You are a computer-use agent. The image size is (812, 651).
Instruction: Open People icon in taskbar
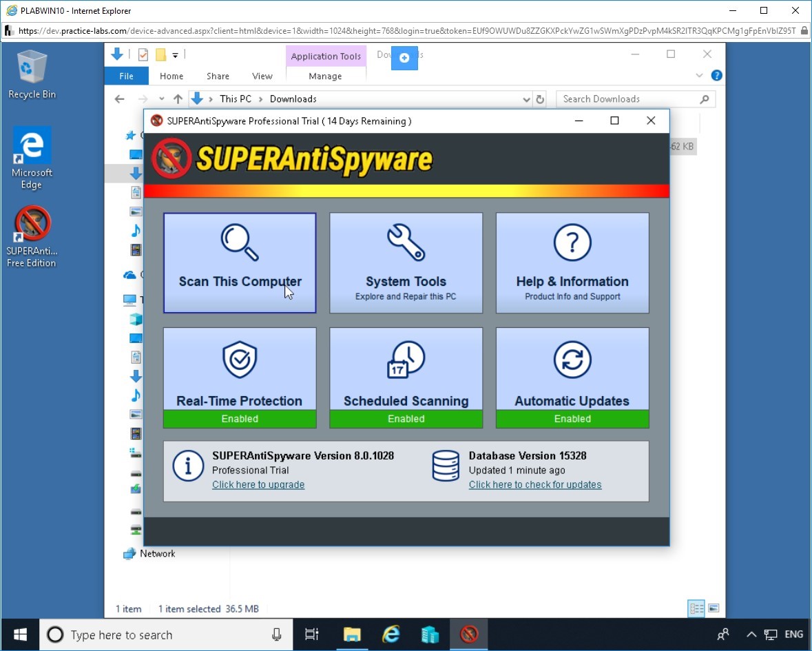click(x=723, y=634)
